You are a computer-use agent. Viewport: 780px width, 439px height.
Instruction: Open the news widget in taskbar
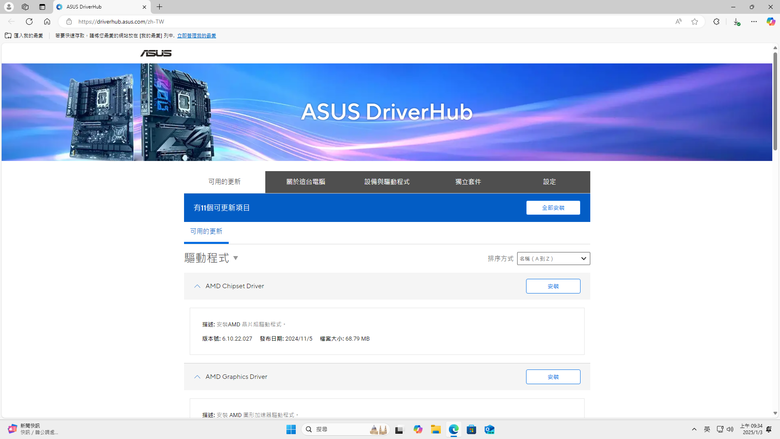pyautogui.click(x=32, y=429)
